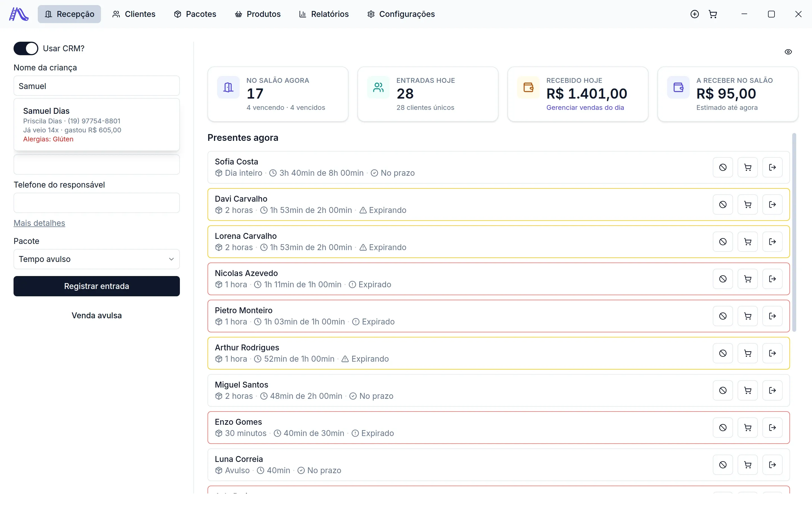
Task: Expand the Mais detalhes section
Action: tap(39, 223)
